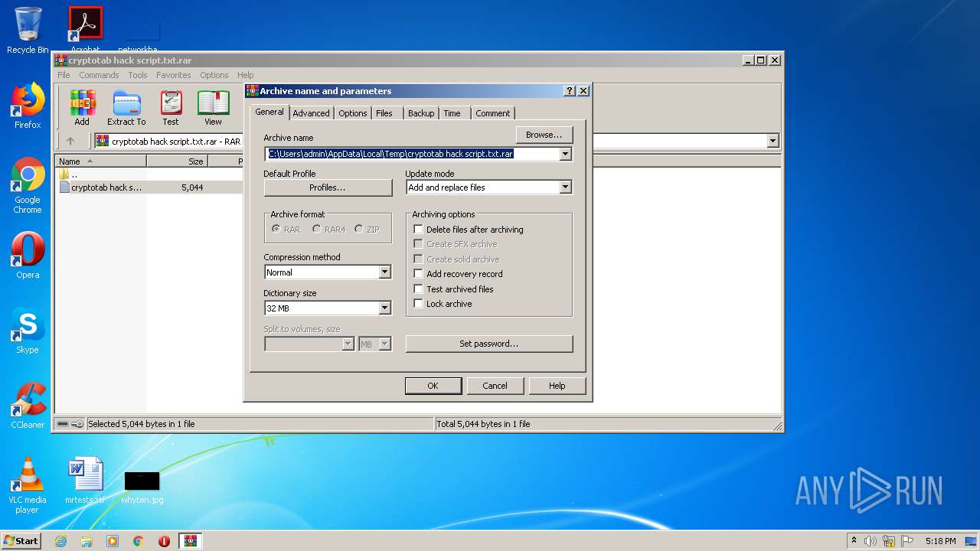Click the dialog Cancel button
Image resolution: width=980 pixels, height=551 pixels.
tap(495, 386)
